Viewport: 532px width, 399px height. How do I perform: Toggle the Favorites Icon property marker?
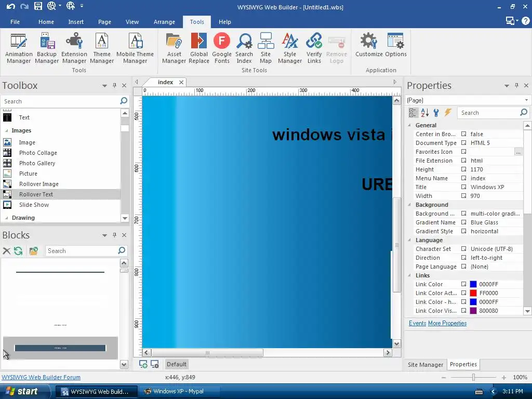(x=463, y=152)
